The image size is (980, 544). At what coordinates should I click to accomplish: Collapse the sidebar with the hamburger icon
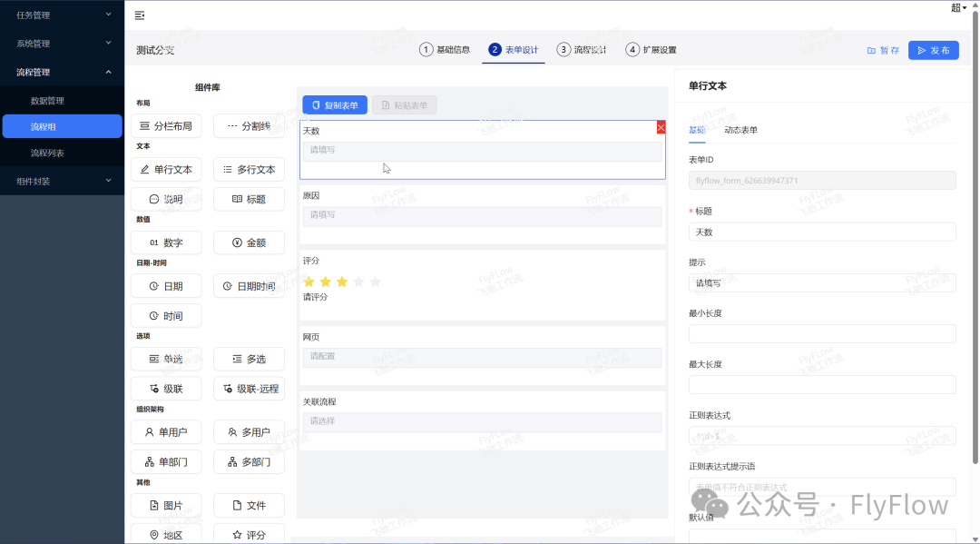pyautogui.click(x=139, y=15)
